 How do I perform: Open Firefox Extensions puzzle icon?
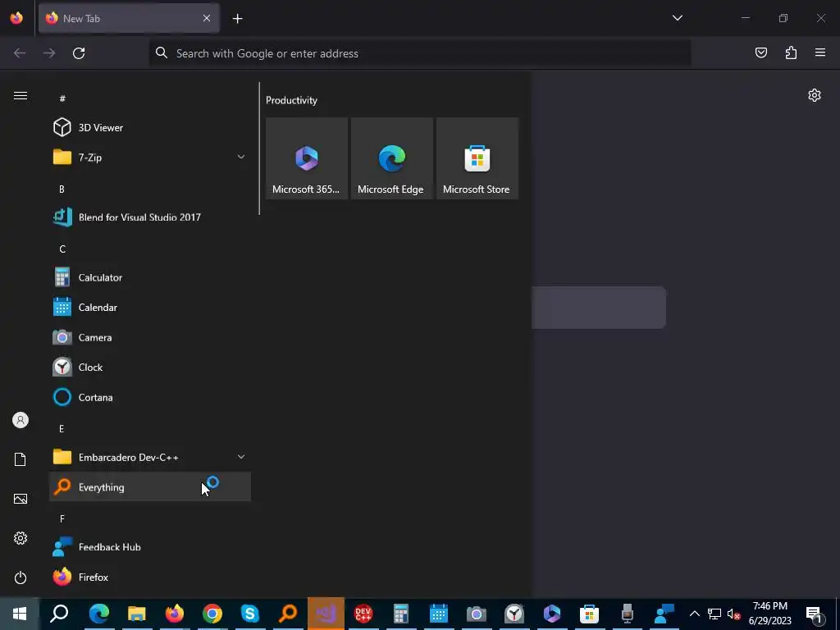tap(791, 52)
